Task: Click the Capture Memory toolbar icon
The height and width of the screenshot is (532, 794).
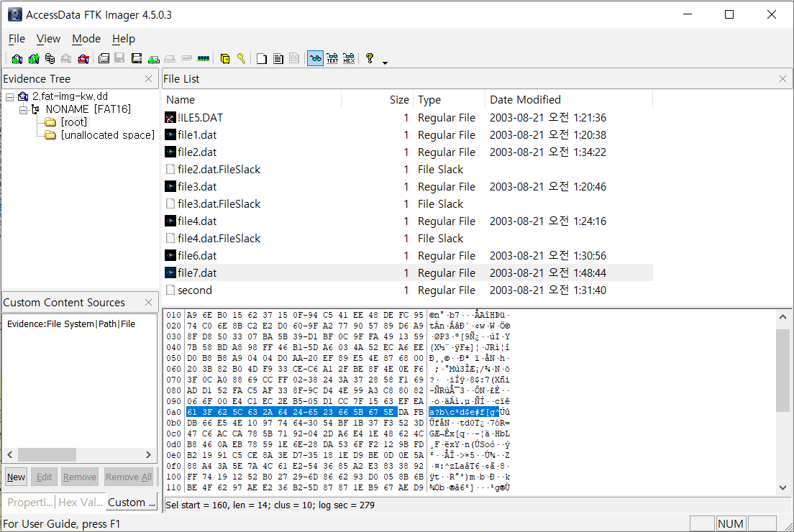Action: click(x=204, y=59)
